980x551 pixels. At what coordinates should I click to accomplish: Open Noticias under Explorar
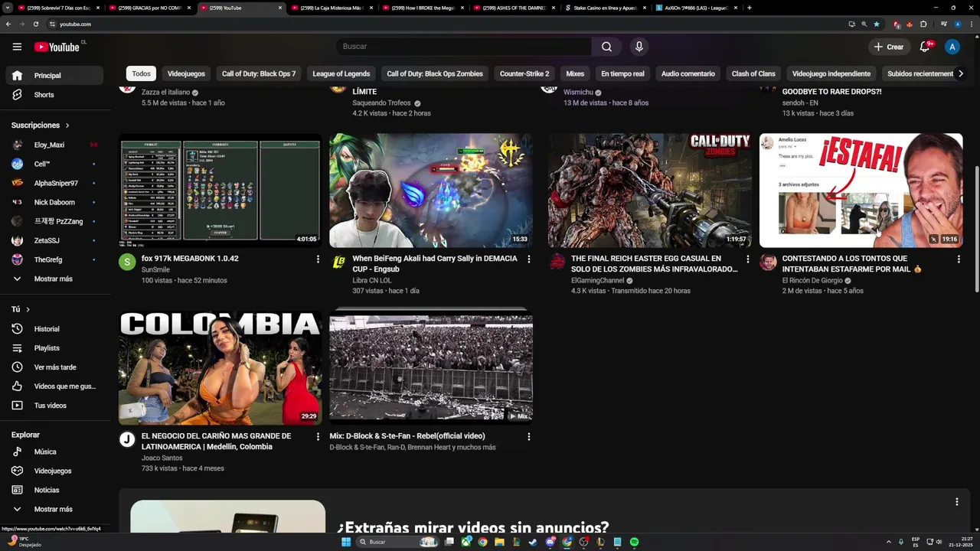pyautogui.click(x=54, y=490)
